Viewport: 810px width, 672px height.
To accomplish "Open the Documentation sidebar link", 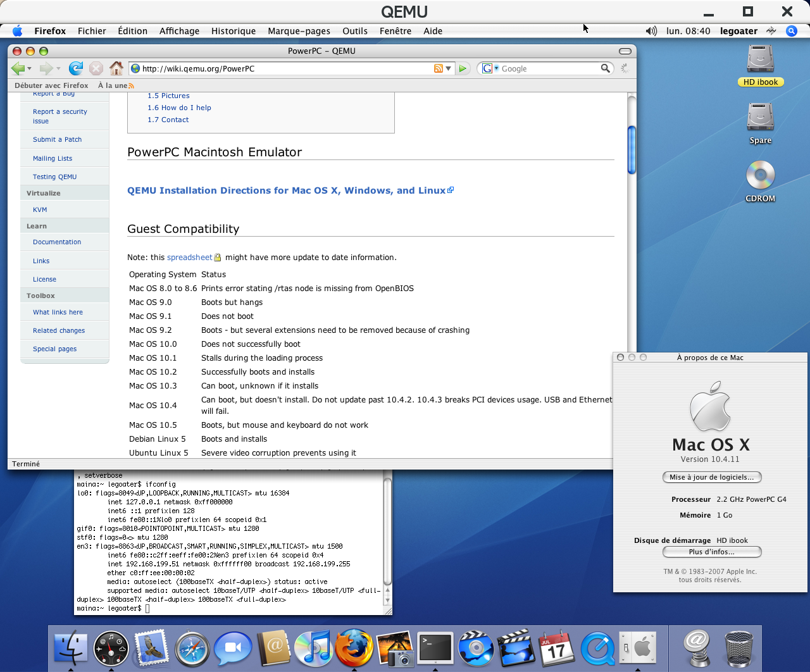I will 57,242.
